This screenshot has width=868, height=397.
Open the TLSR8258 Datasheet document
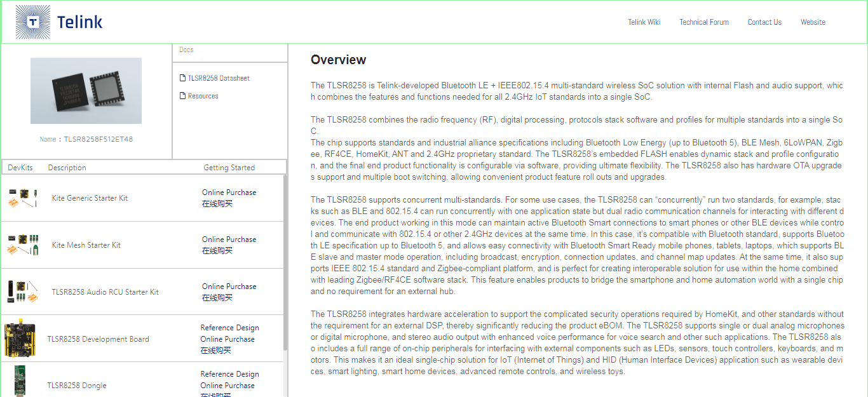pos(219,78)
